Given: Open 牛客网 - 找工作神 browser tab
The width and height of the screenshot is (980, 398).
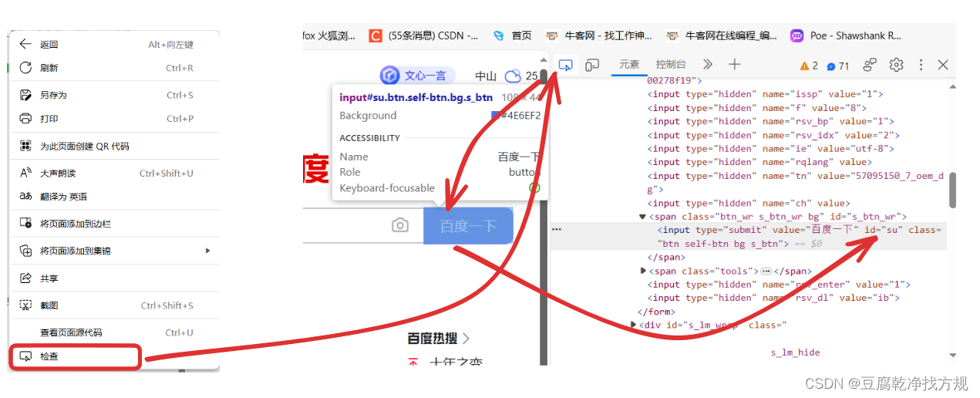Looking at the screenshot, I should pos(598,35).
